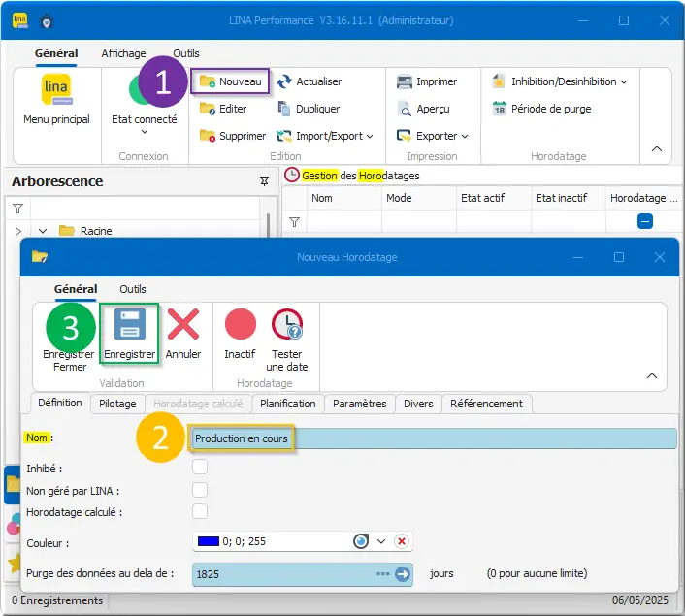Viewport: 685px width, 616px height.
Task: Select the Outils tab in main window
Action: click(186, 53)
